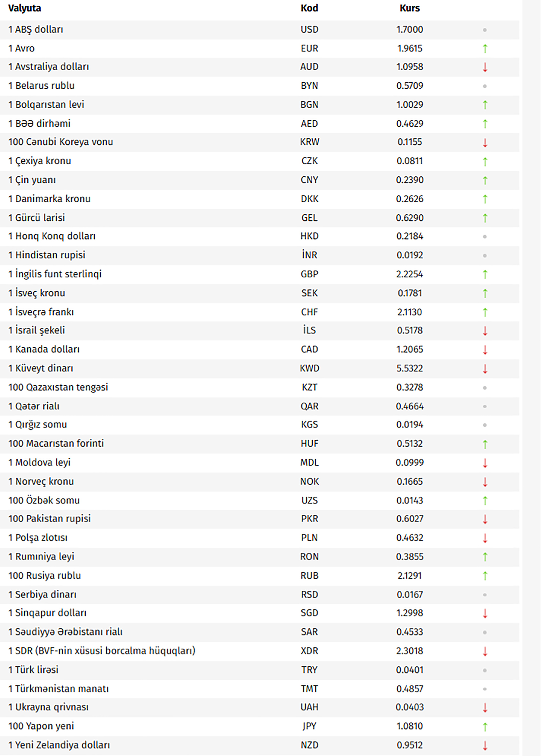549x756 pixels.
Task: Click the Valyuta column header
Action: point(25,8)
